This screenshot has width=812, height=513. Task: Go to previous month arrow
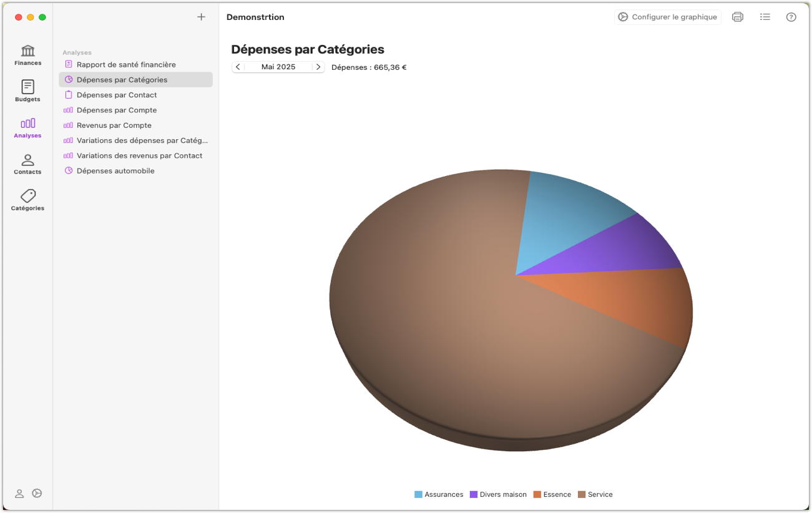pyautogui.click(x=238, y=67)
